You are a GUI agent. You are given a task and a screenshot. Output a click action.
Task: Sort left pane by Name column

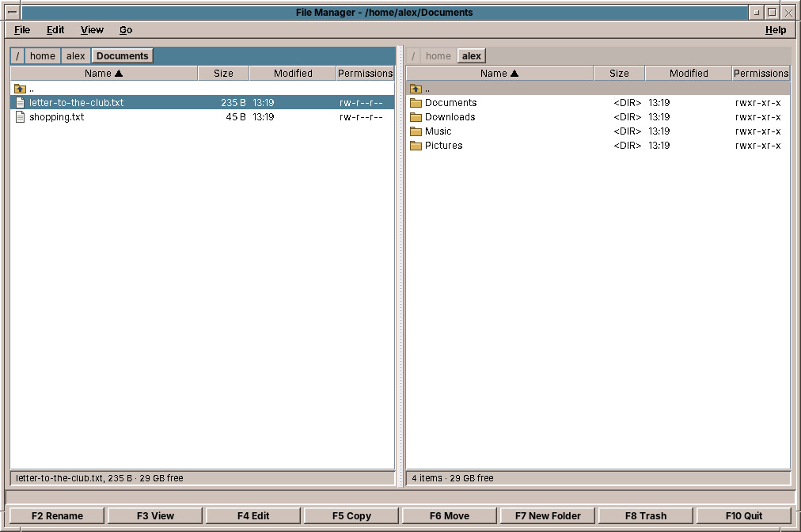(x=104, y=73)
